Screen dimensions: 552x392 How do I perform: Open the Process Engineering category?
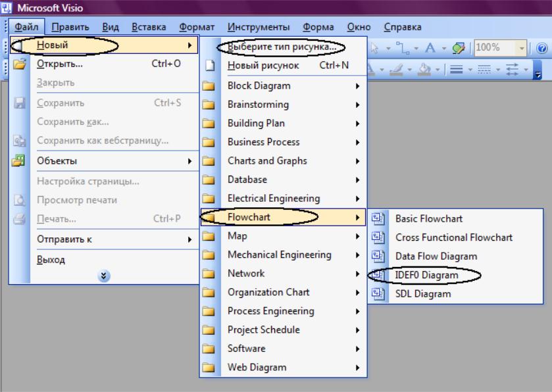(x=284, y=311)
